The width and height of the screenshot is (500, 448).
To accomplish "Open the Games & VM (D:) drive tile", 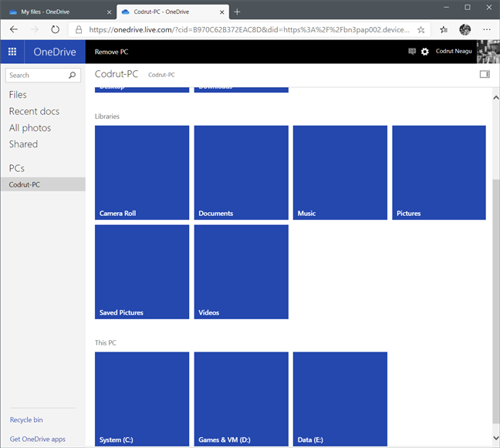I will pyautogui.click(x=242, y=399).
